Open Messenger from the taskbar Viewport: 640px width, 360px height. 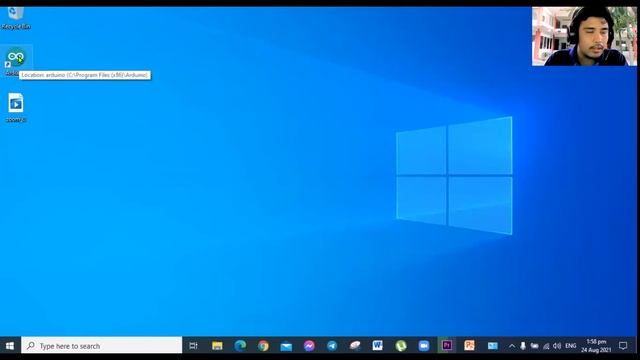[x=309, y=346]
